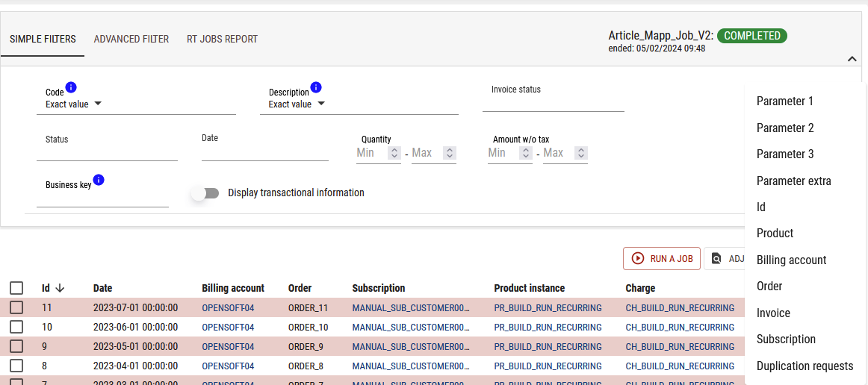Open the OPENSOFT-04 link in row 10
The width and height of the screenshot is (868, 385).
[228, 328]
